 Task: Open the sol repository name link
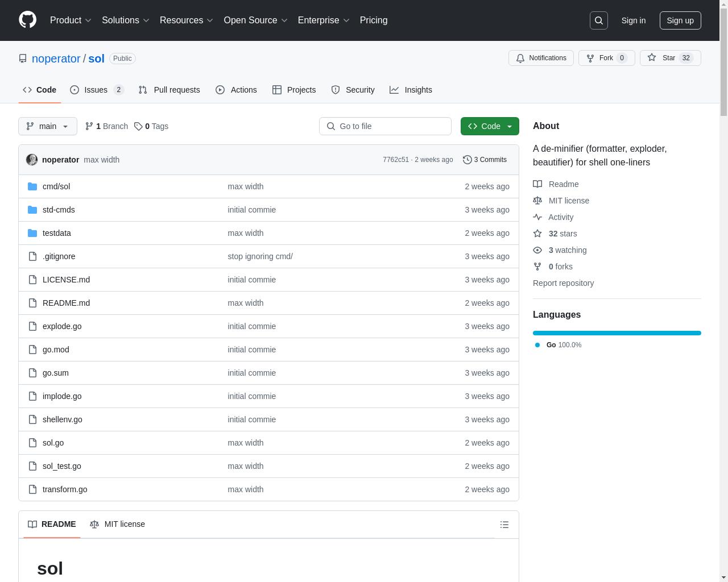tap(96, 59)
